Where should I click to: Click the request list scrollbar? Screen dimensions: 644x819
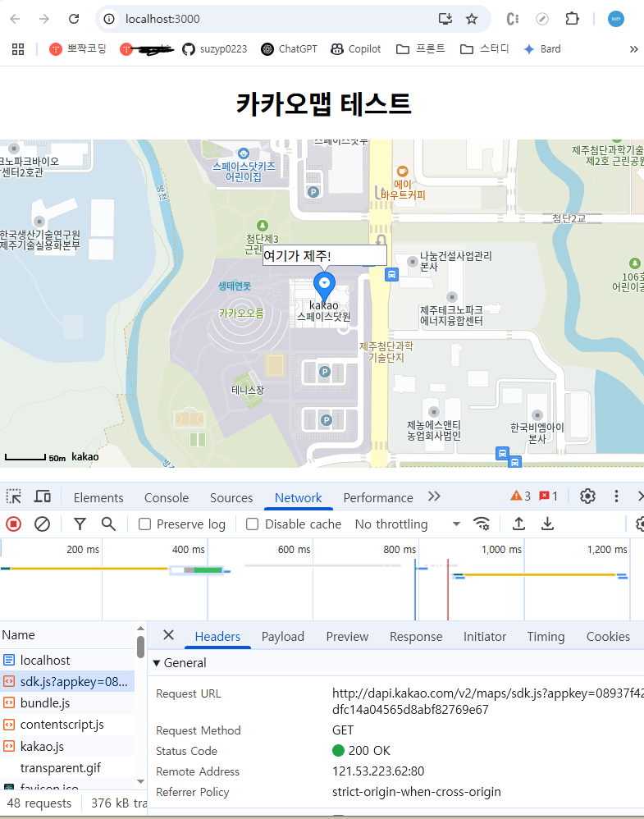140,647
